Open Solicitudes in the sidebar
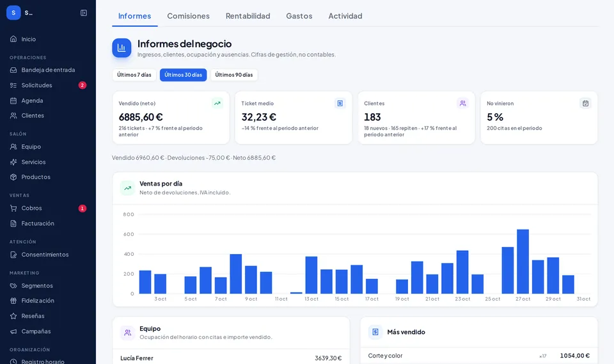Viewport: 614px width, 364px height. [x=48, y=85]
